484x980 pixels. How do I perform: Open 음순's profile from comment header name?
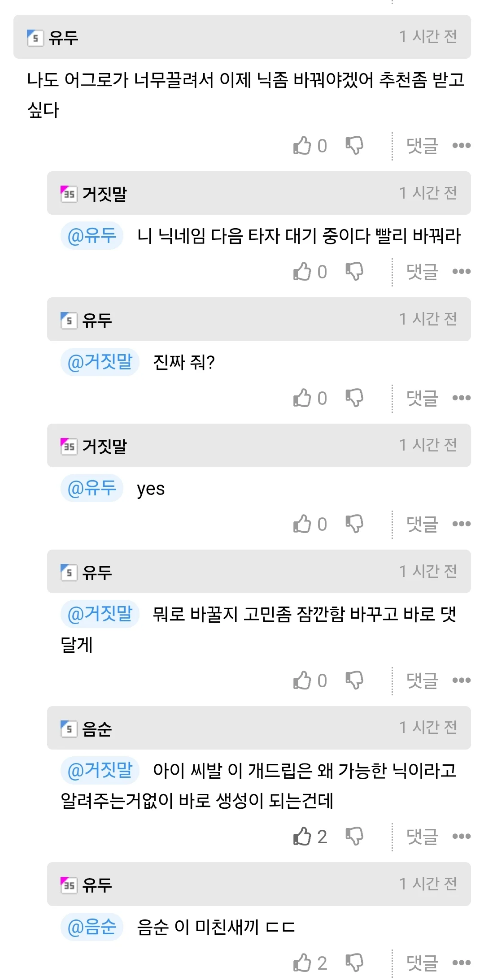97,729
